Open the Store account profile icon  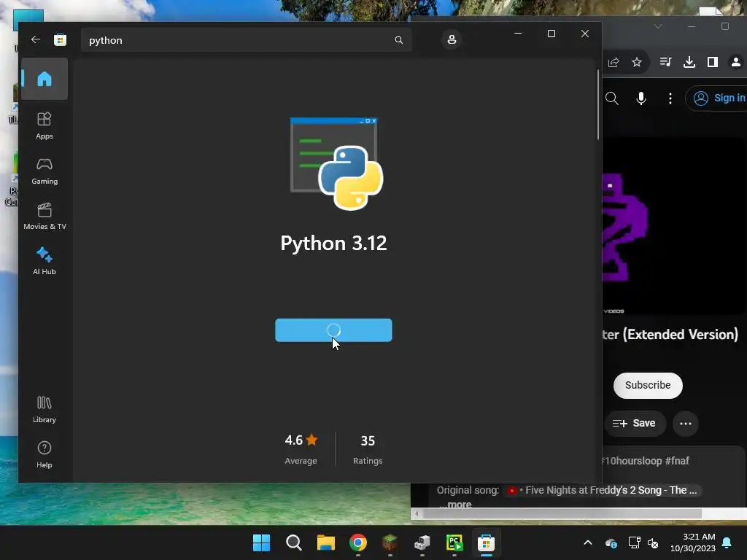tap(452, 39)
